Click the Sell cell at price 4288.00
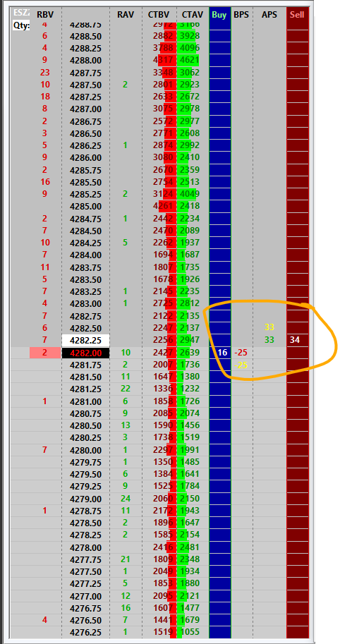Screen dimensions: 340x644 pos(297,61)
